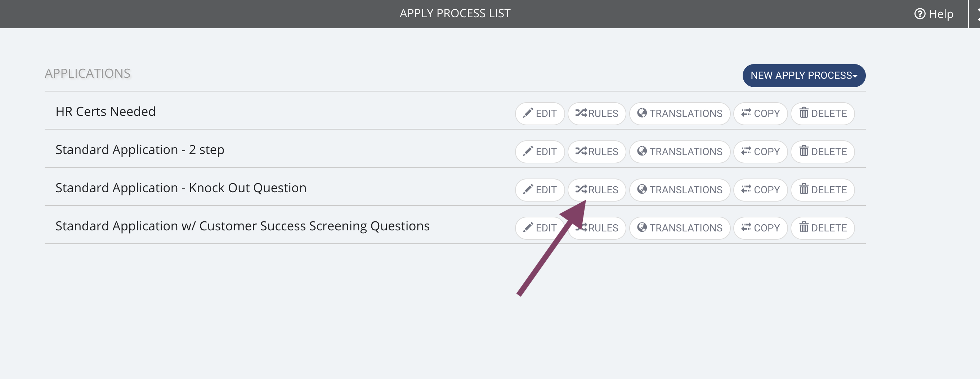Select the Standard Application - Knock Out Question row
The width and height of the screenshot is (980, 379).
pos(455,187)
